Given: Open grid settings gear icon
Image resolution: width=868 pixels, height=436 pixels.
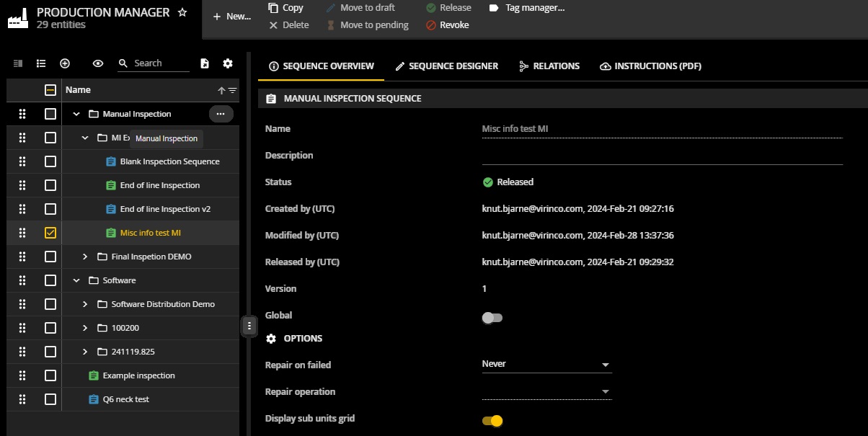Looking at the screenshot, I should 228,63.
